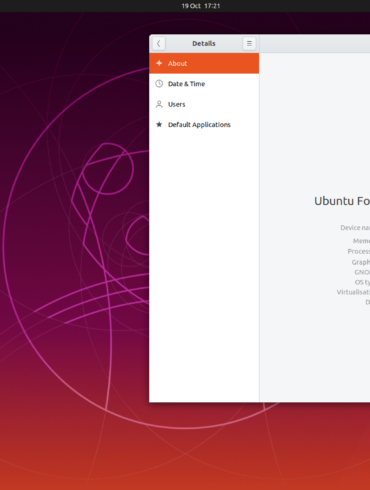Image resolution: width=370 pixels, height=490 pixels.
Task: Click the person icon beside Users
Action: [x=159, y=104]
